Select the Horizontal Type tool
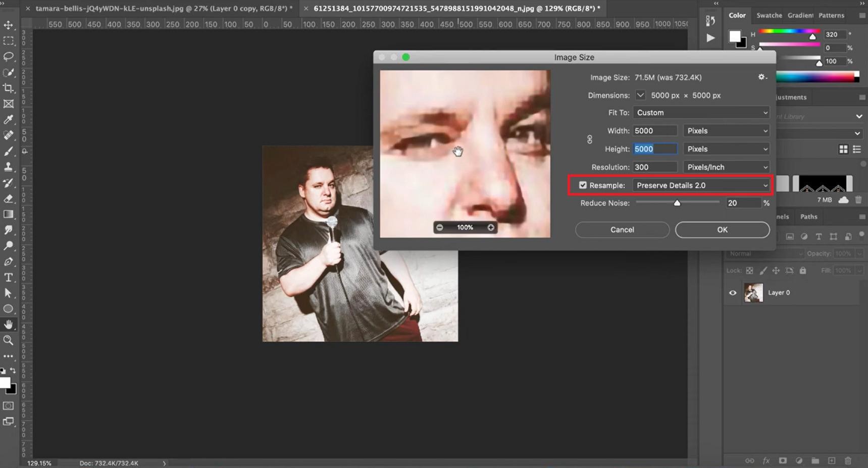This screenshot has width=868, height=468. coord(9,277)
